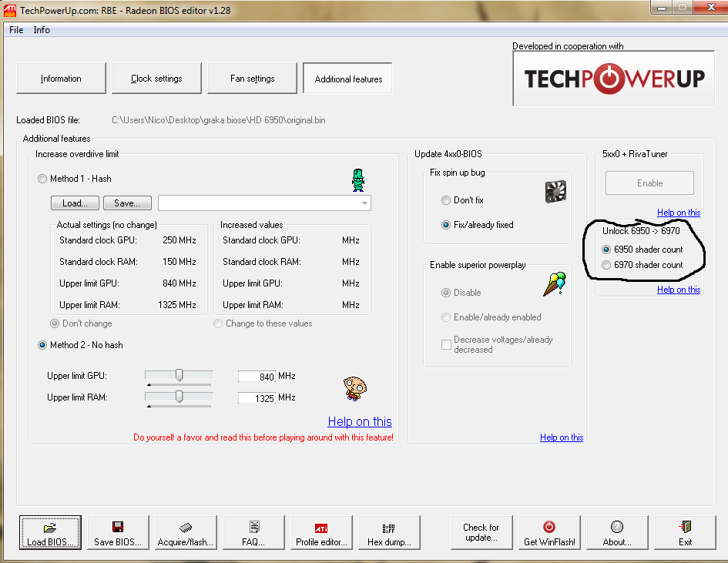728x563 pixels.
Task: Click the TechPowerUp logo banner
Action: pyautogui.click(x=614, y=79)
